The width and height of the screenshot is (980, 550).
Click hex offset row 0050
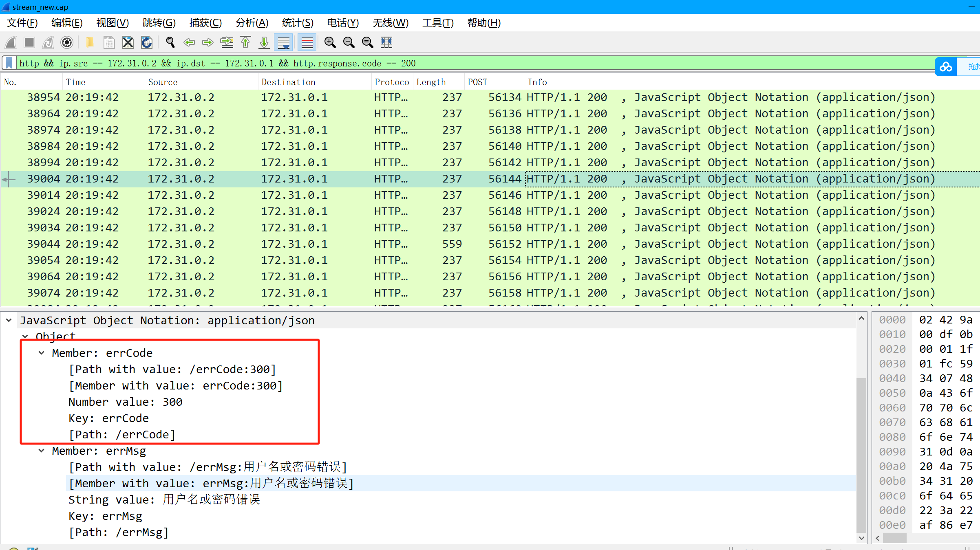(892, 393)
